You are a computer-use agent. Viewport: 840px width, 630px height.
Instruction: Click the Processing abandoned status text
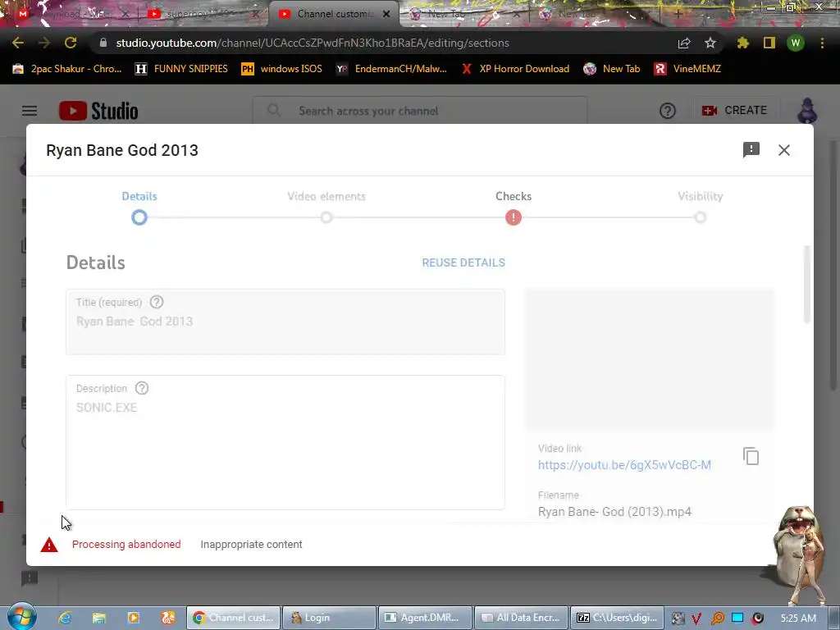point(126,545)
